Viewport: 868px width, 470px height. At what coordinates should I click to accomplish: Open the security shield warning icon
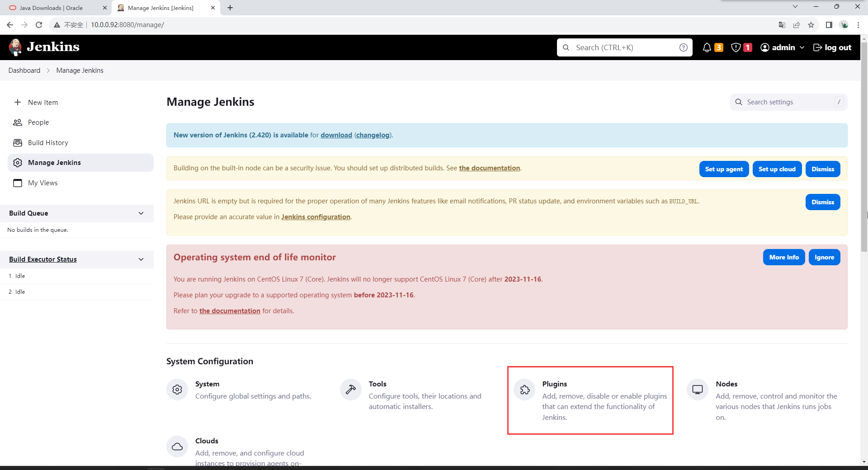(736, 47)
